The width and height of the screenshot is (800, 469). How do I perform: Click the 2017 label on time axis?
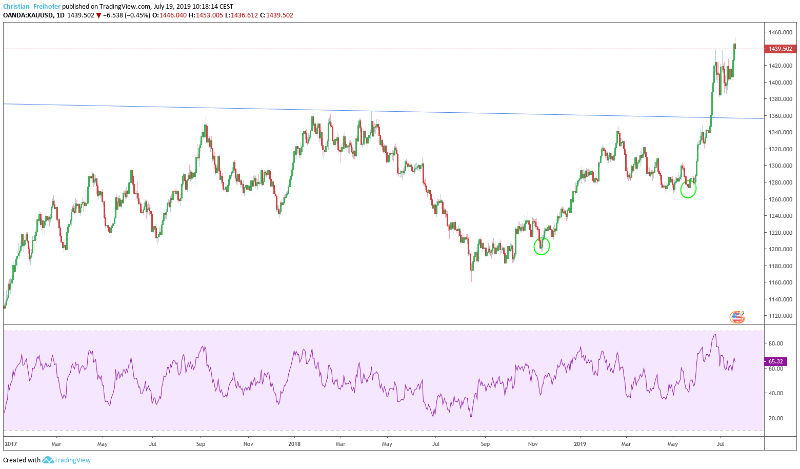pos(11,440)
